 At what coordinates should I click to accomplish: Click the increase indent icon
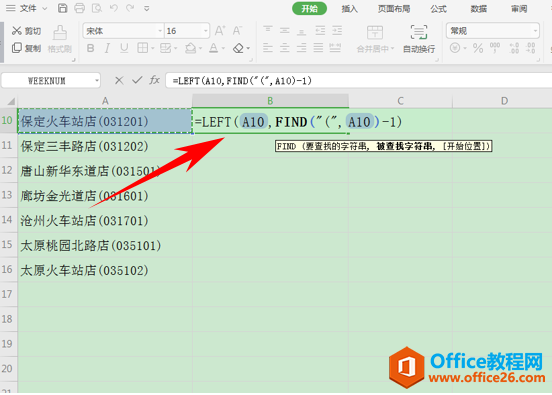tap(337, 30)
